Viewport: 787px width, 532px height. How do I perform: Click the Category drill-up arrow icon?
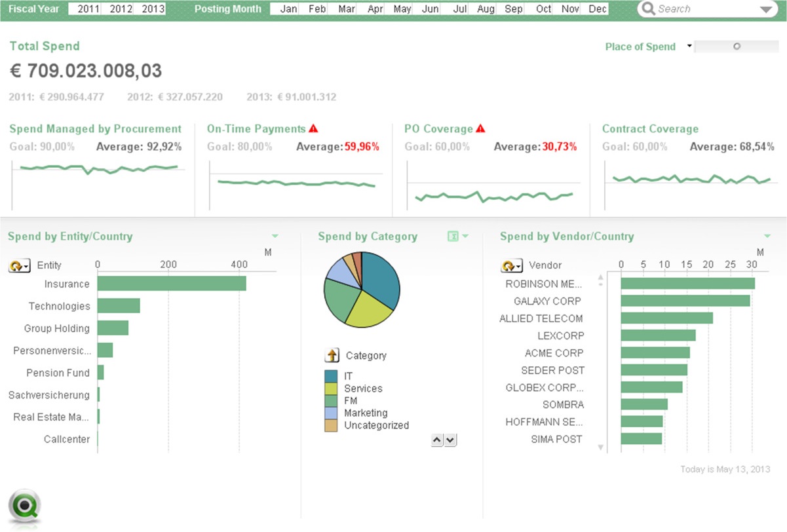pos(332,356)
